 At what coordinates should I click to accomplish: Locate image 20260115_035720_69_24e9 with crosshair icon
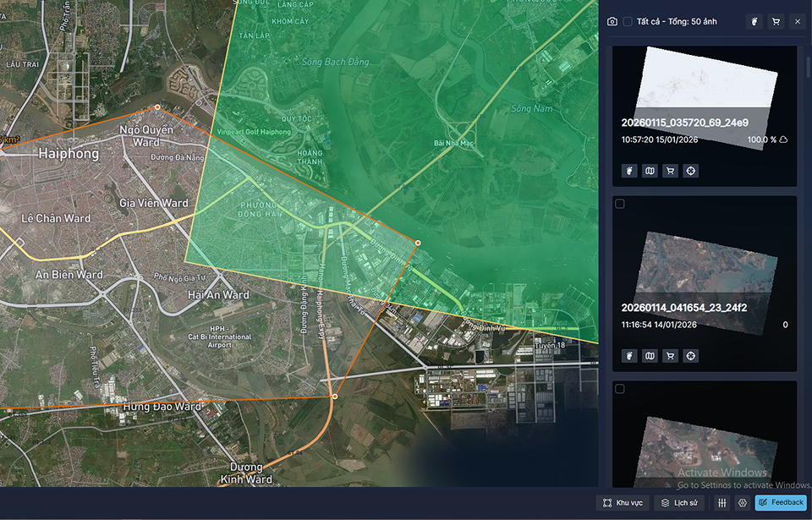(691, 171)
